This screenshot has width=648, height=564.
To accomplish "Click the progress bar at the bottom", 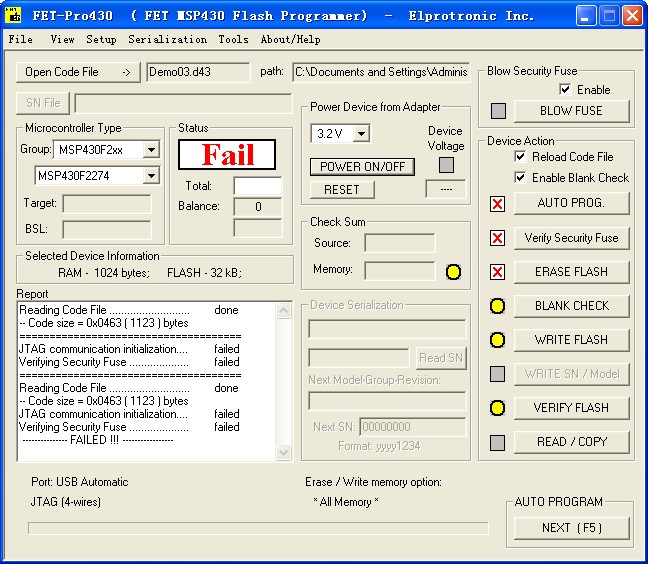I will tap(258, 528).
